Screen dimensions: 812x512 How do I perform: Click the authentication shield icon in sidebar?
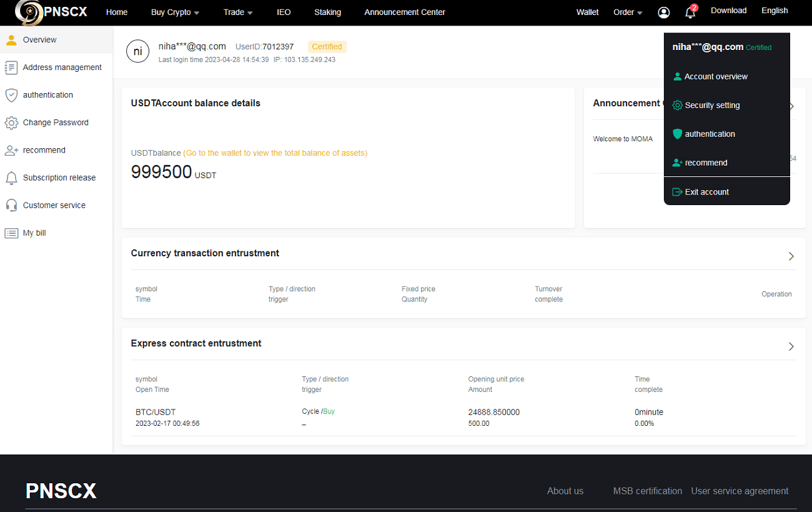coord(11,94)
